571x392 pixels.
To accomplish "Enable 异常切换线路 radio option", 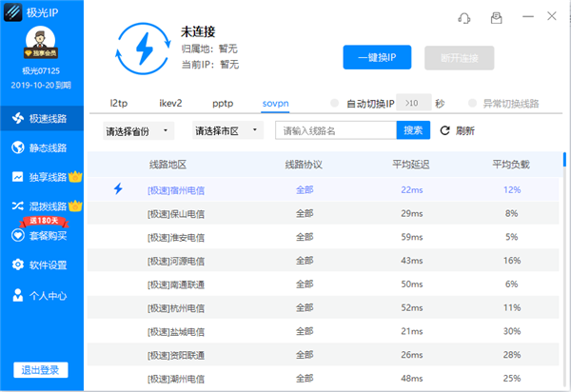I will (474, 103).
